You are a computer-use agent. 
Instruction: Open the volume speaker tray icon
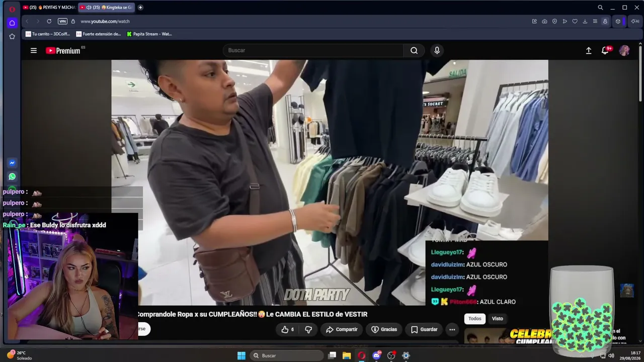pyautogui.click(x=611, y=355)
